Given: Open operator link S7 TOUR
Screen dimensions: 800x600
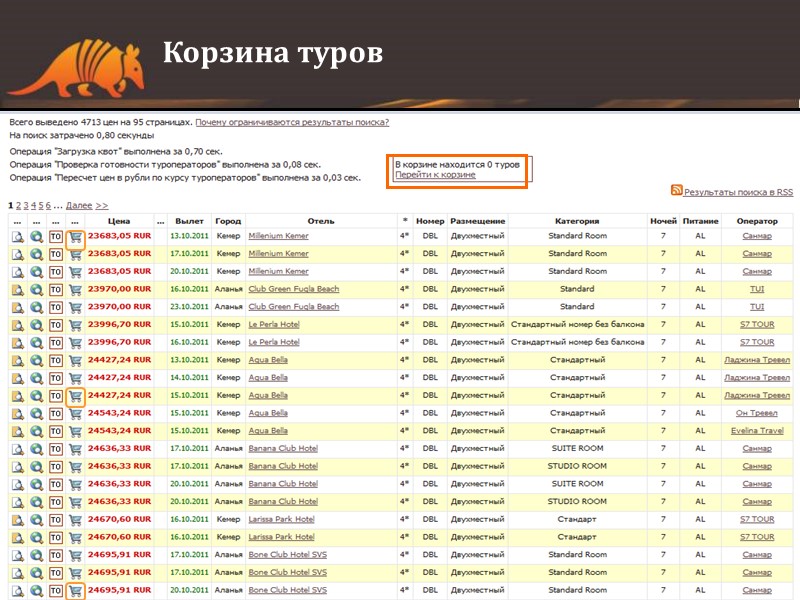Looking at the screenshot, I should tap(758, 325).
